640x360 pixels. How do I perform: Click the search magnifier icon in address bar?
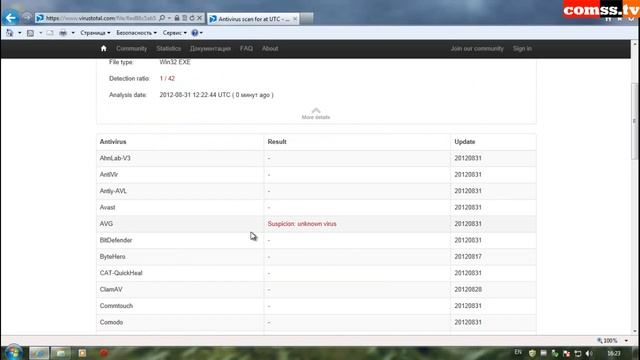(x=162, y=18)
